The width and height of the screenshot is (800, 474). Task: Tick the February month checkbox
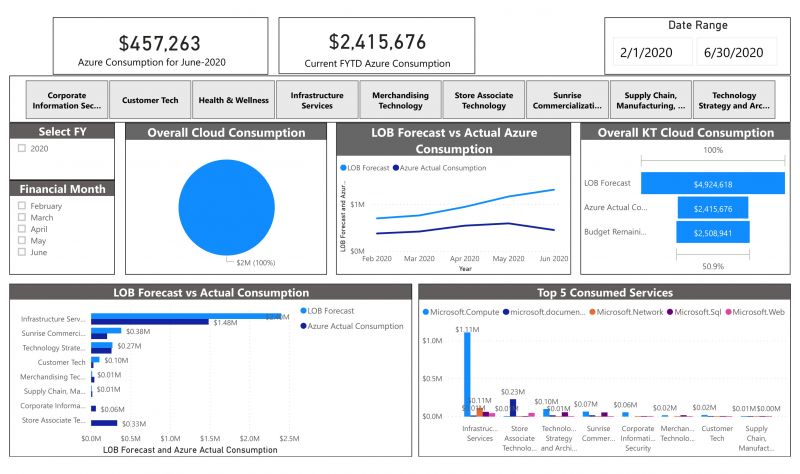click(21, 206)
